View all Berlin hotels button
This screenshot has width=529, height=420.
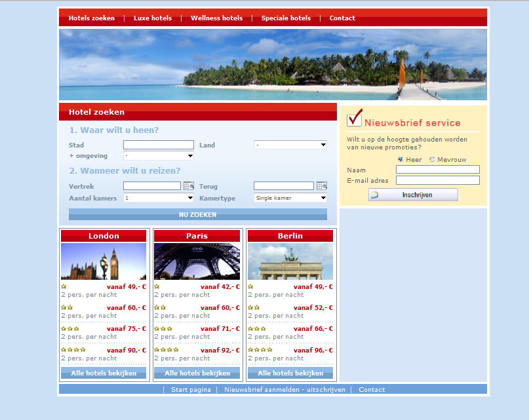coord(290,373)
